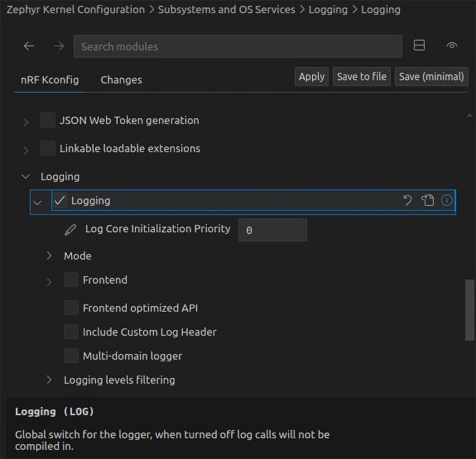Image resolution: width=476 pixels, height=459 pixels.
Task: Collapse the Logging group chevron
Action: click(26, 176)
